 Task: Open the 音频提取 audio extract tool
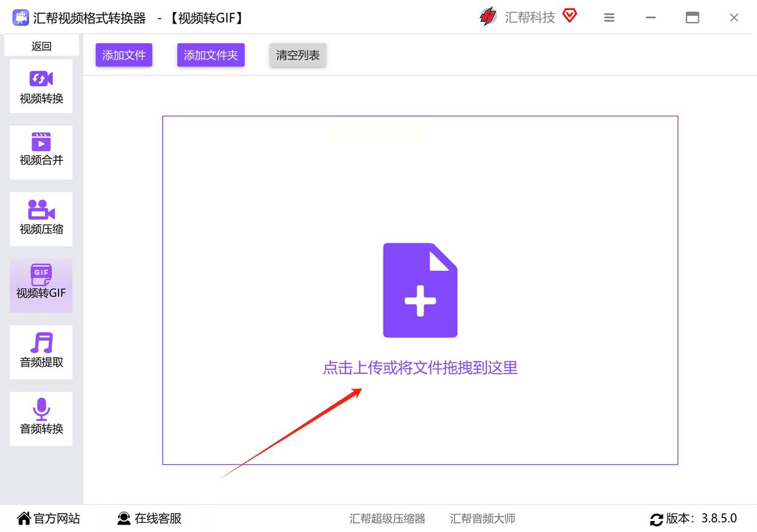(41, 352)
